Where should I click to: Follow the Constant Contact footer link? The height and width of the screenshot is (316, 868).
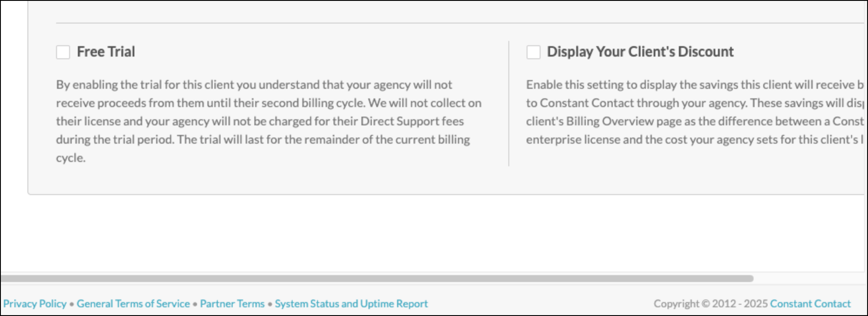(x=810, y=303)
